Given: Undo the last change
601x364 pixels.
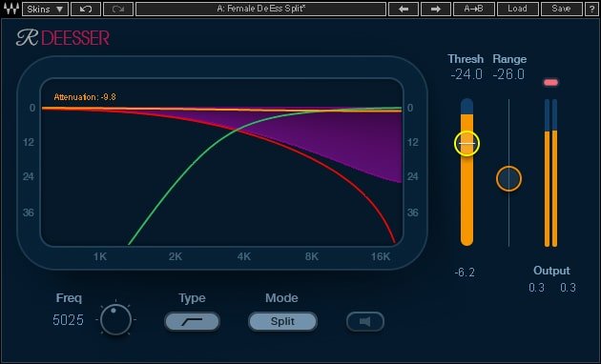Looking at the screenshot, I should [x=86, y=9].
